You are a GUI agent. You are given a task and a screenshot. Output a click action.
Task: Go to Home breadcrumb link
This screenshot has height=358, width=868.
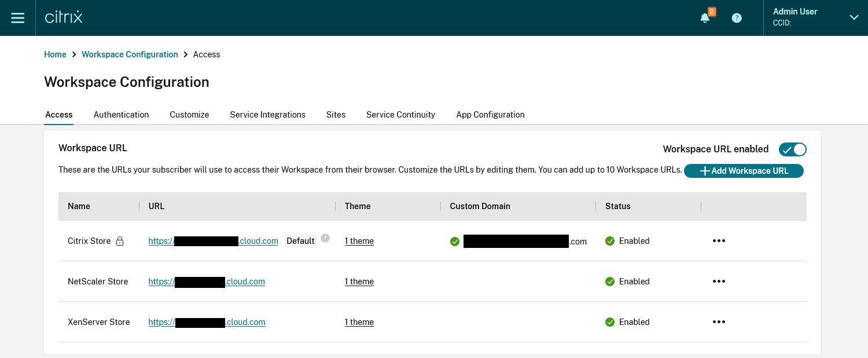[55, 54]
